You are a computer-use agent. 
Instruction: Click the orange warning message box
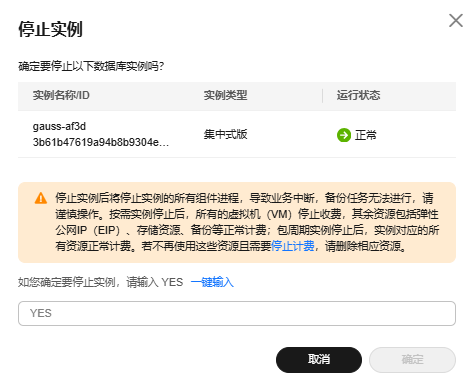(x=237, y=222)
